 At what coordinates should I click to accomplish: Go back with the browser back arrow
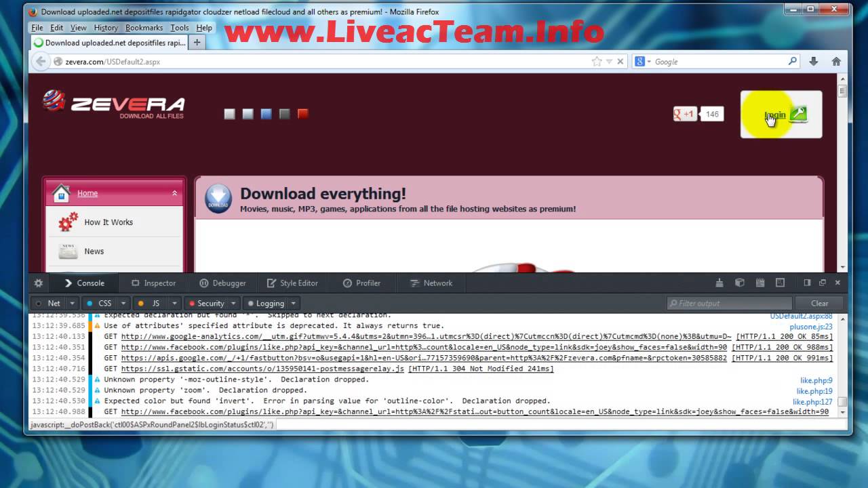click(41, 62)
